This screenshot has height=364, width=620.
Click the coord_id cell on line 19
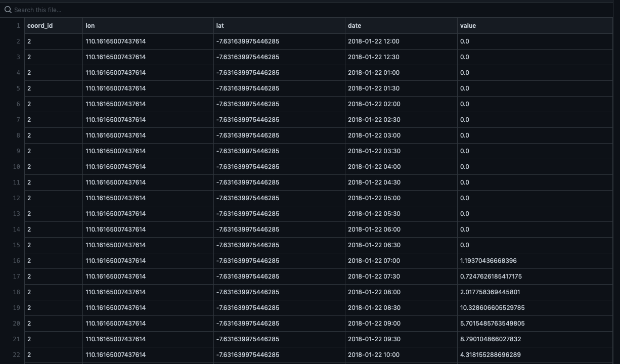pos(29,308)
